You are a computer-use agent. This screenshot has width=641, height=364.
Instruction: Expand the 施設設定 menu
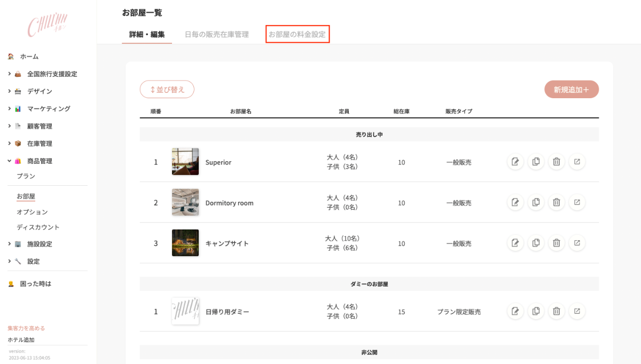(40, 244)
